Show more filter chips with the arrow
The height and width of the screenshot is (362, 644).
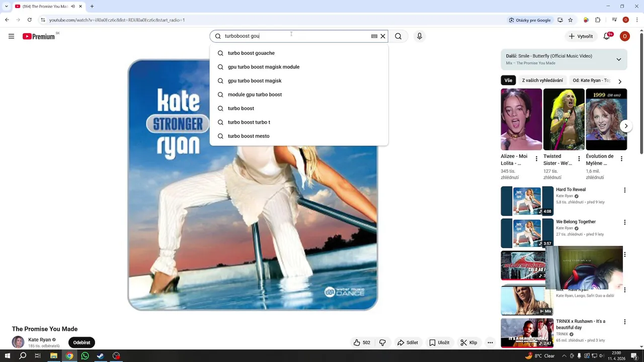point(620,81)
